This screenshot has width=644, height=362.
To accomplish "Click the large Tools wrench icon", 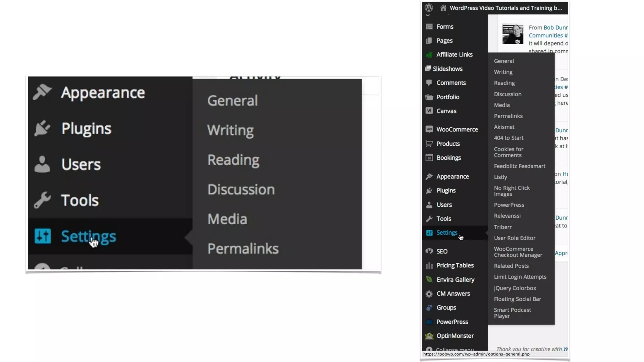I will 42,200.
